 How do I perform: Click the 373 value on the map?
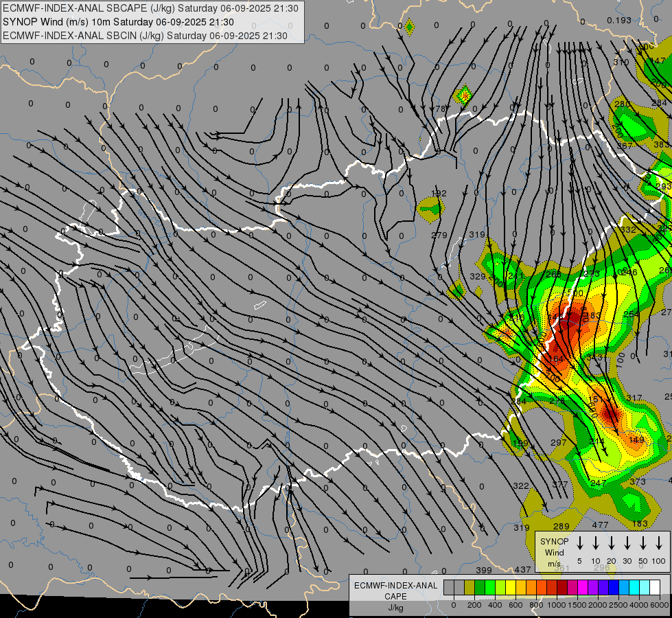(x=637, y=481)
